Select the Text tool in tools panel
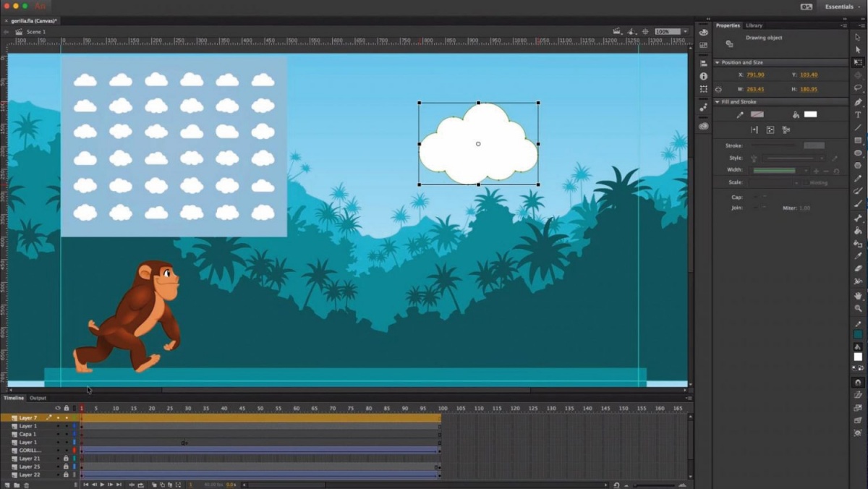The width and height of the screenshot is (868, 489). pos(858,114)
